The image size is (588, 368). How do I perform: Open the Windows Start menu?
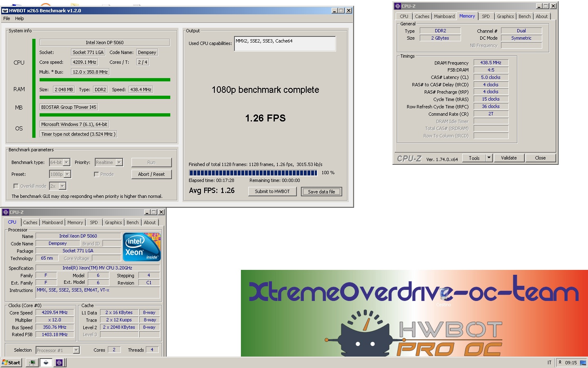click(x=11, y=363)
